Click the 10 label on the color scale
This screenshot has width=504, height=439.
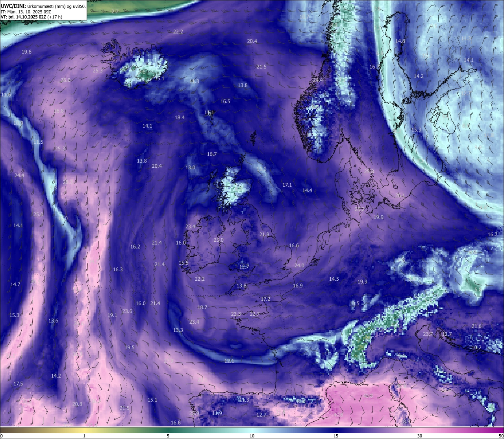[x=252, y=435]
